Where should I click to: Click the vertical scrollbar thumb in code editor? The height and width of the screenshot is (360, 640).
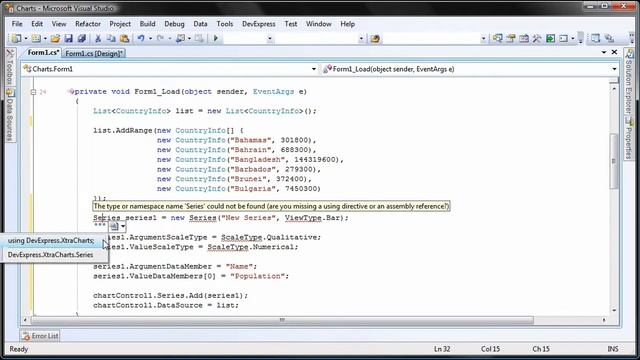point(614,161)
